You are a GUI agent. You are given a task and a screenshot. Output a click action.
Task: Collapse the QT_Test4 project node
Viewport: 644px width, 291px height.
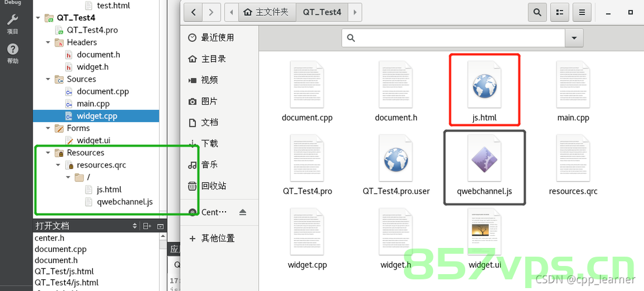[x=38, y=18]
